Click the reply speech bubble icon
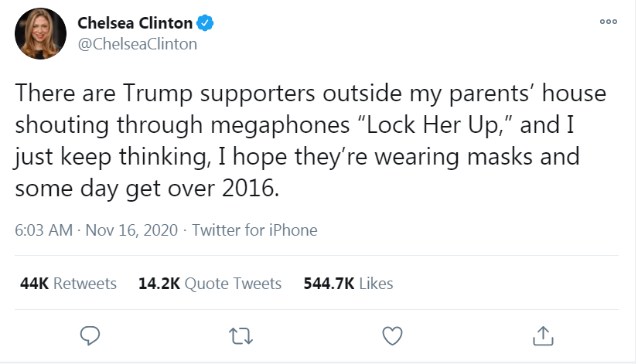The width and height of the screenshot is (638, 364). pyautogui.click(x=90, y=336)
